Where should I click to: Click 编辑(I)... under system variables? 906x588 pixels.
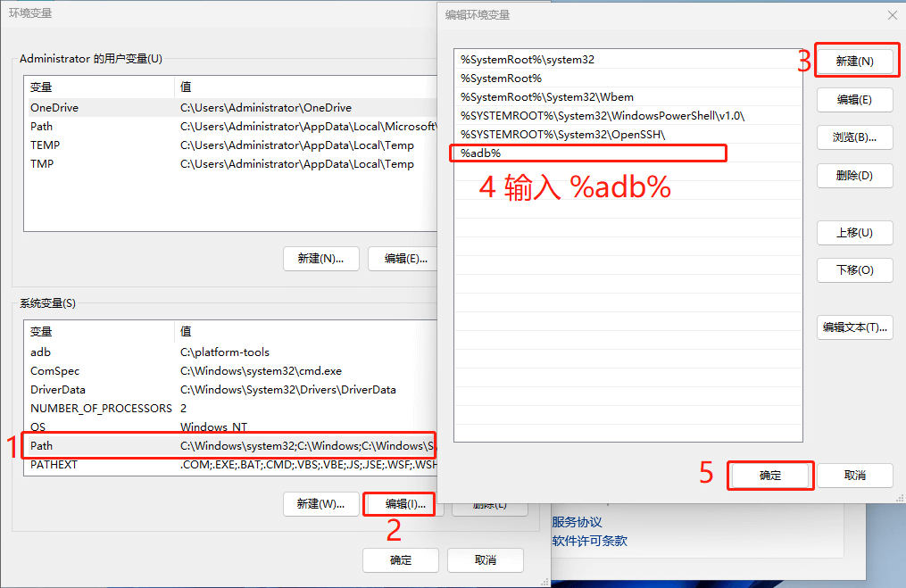405,504
